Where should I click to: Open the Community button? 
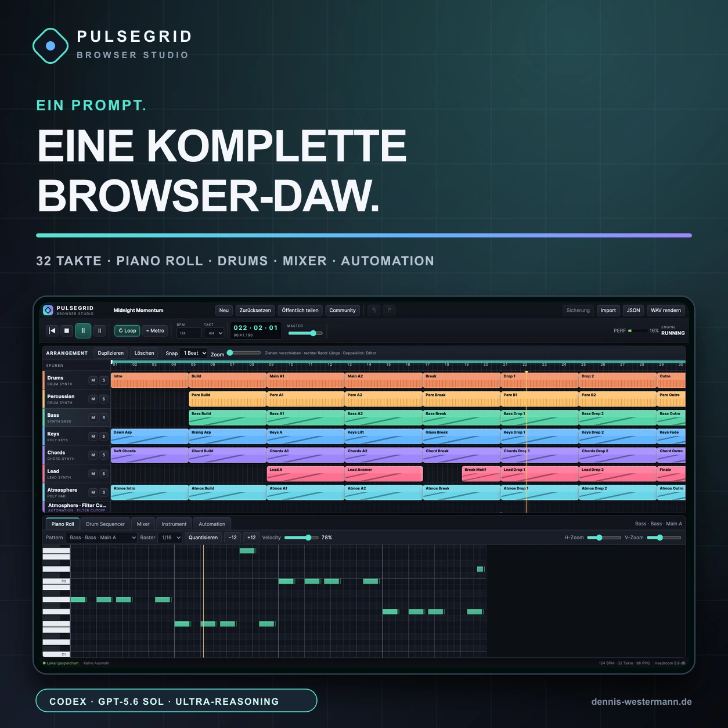click(x=343, y=310)
